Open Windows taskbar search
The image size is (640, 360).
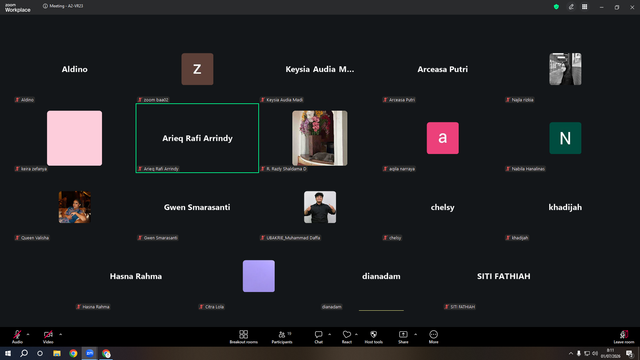[24, 353]
